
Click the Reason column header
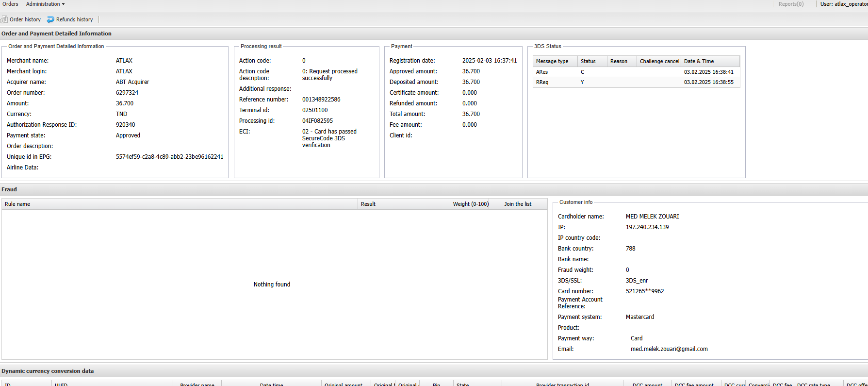click(618, 61)
